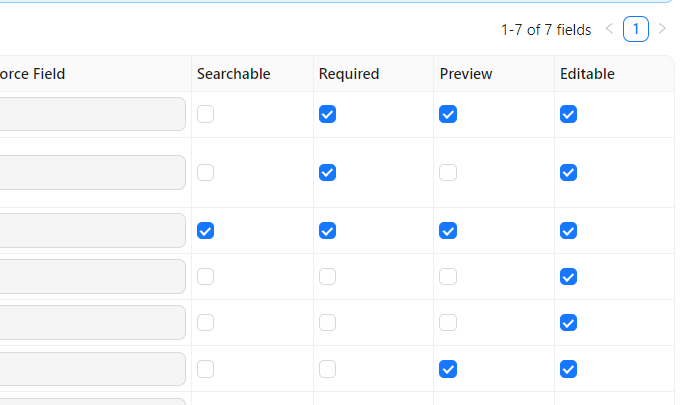Uncheck Required in the first row
Image resolution: width=689 pixels, height=405 pixels.
pos(327,114)
